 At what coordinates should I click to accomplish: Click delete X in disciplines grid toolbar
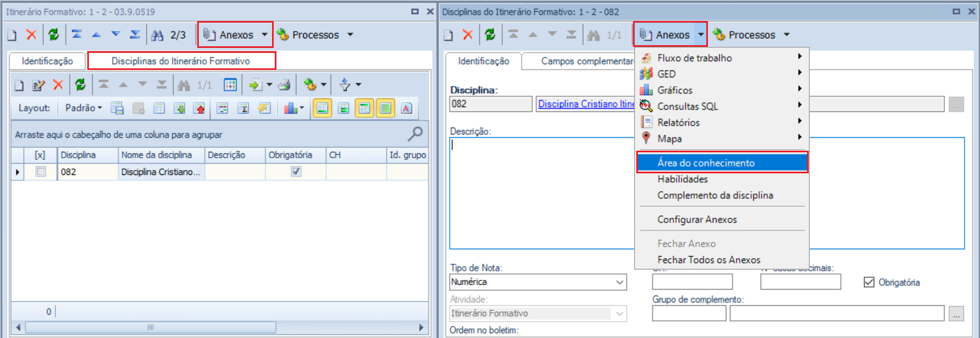click(58, 85)
